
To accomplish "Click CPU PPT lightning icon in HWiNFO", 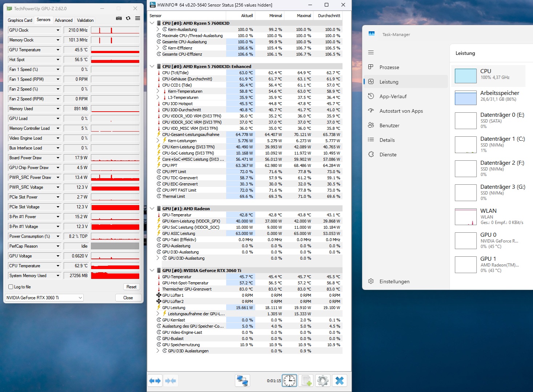I will [x=159, y=165].
